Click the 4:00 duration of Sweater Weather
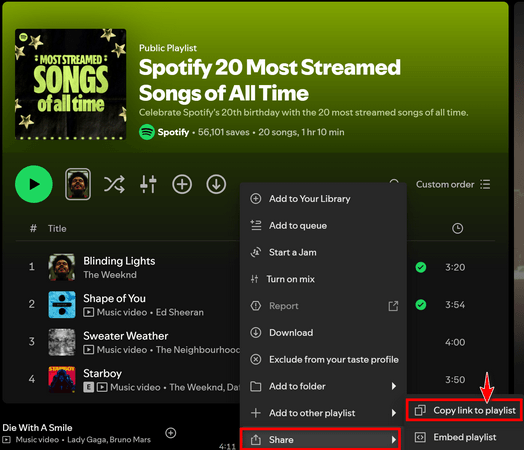This screenshot has height=450, width=524. click(x=455, y=342)
